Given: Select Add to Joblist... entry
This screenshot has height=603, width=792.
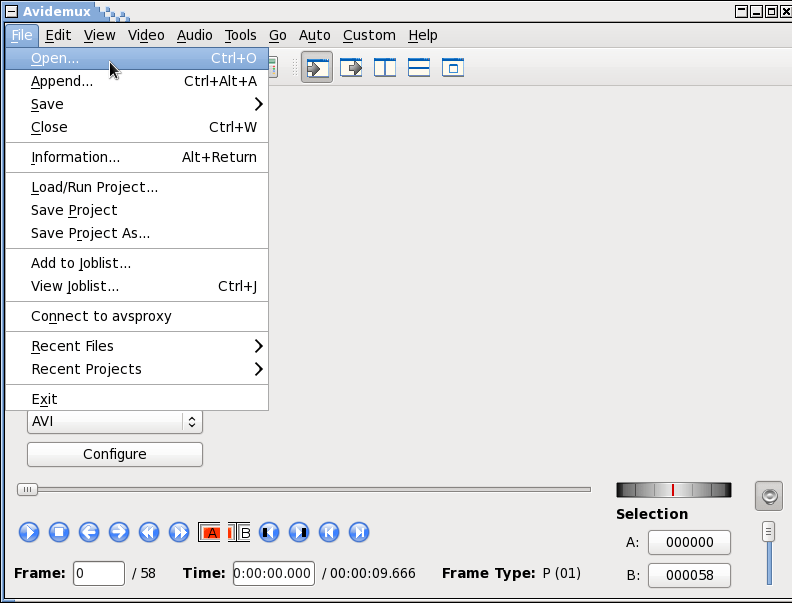Looking at the screenshot, I should click(137, 263).
